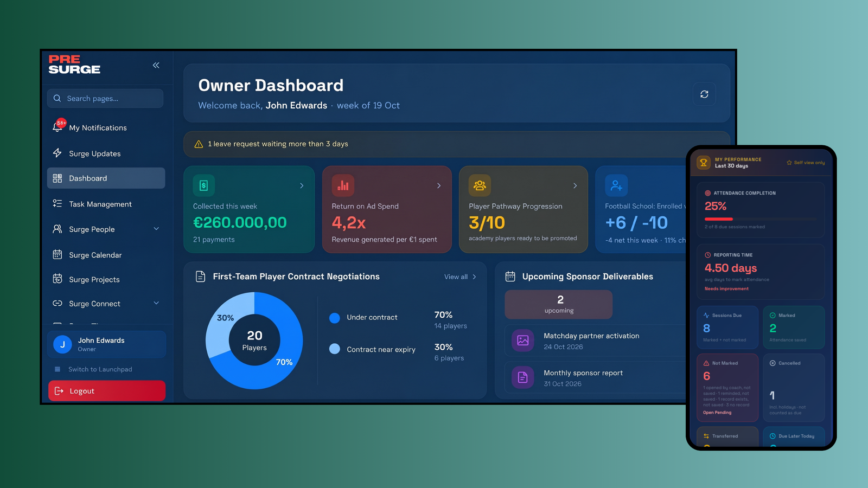This screenshot has width=868, height=488.
Task: Click the Cancelled card in performance panel
Action: pos(794,388)
